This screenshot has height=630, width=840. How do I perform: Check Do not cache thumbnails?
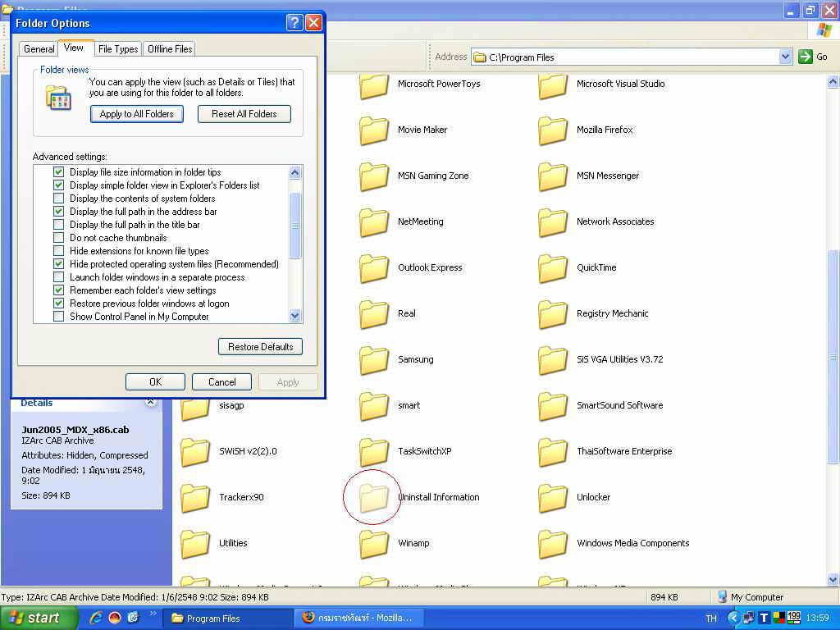(58, 238)
